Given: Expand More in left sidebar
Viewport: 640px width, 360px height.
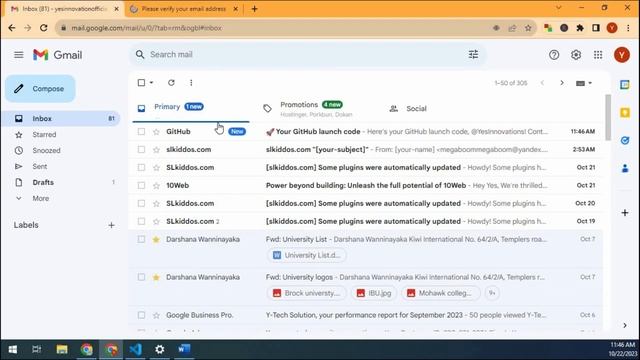Looking at the screenshot, I should pyautogui.click(x=40, y=198).
